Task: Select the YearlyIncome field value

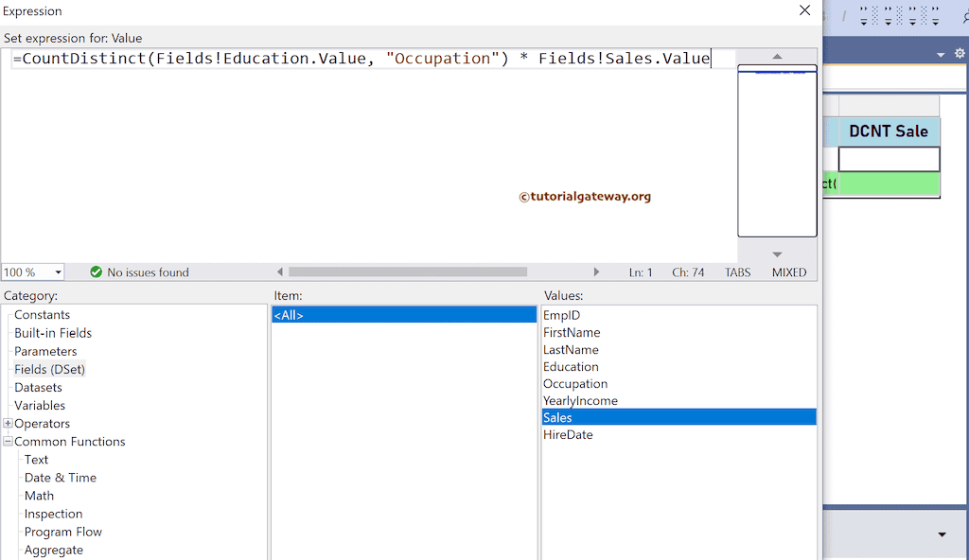Action: [580, 401]
